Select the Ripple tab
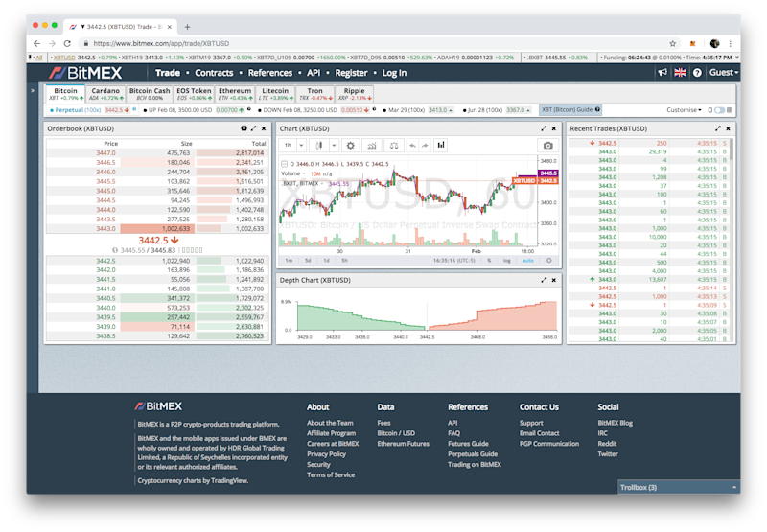The height and width of the screenshot is (532, 767). click(x=355, y=93)
